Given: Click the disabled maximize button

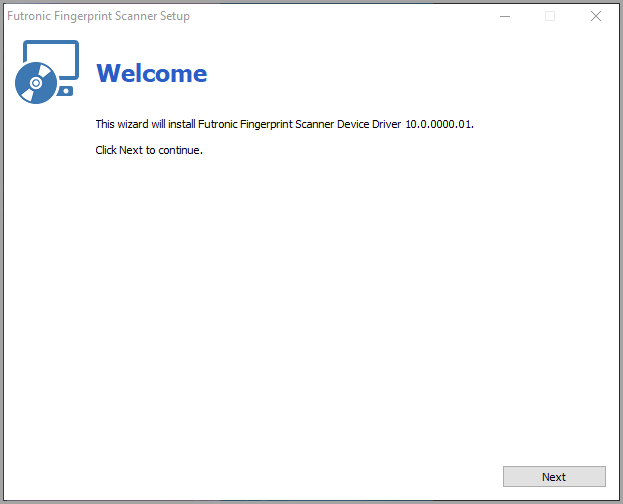Looking at the screenshot, I should click(550, 16).
